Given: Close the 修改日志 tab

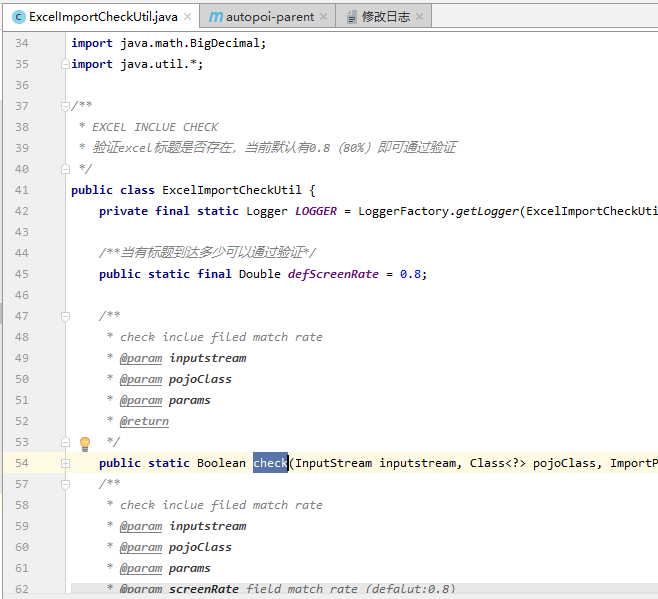Looking at the screenshot, I should pyautogui.click(x=419, y=17).
